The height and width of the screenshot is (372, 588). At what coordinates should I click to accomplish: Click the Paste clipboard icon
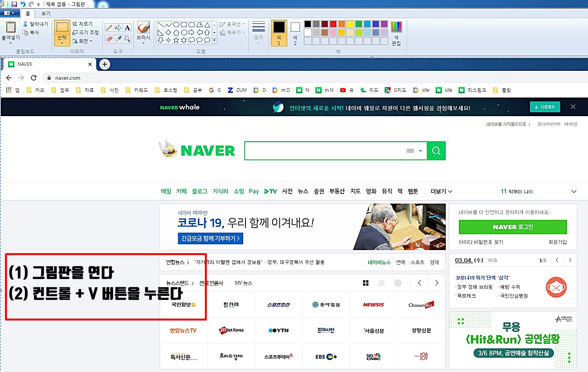pos(11,27)
